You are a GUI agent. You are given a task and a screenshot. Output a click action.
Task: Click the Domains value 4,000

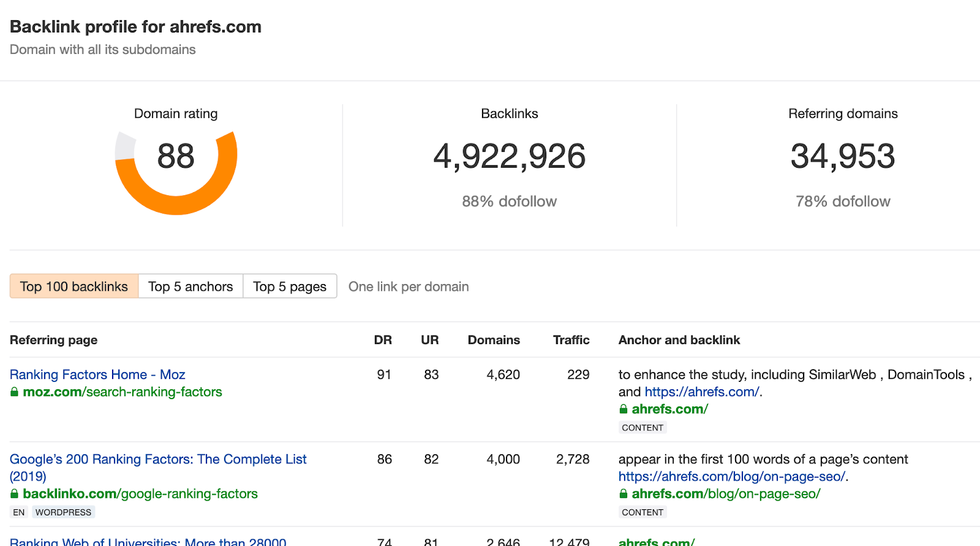[x=503, y=459]
